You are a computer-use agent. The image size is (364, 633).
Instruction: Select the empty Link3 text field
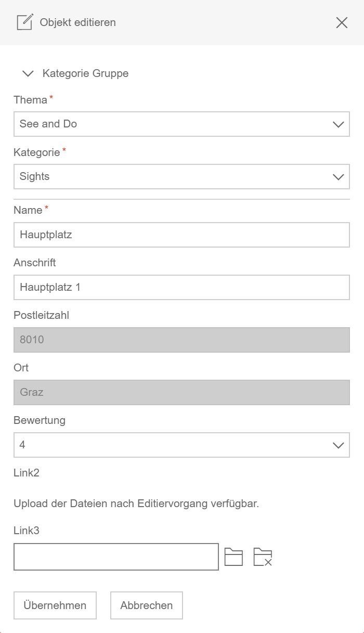click(115, 557)
